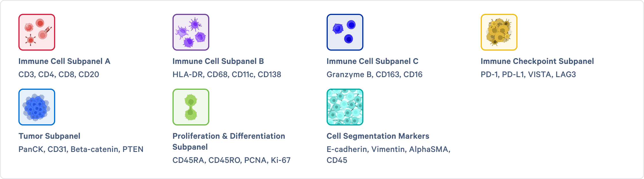Click the PanCK, CD31, Beta-catenin, PTEN text
The height and width of the screenshot is (179, 644).
coord(81,149)
